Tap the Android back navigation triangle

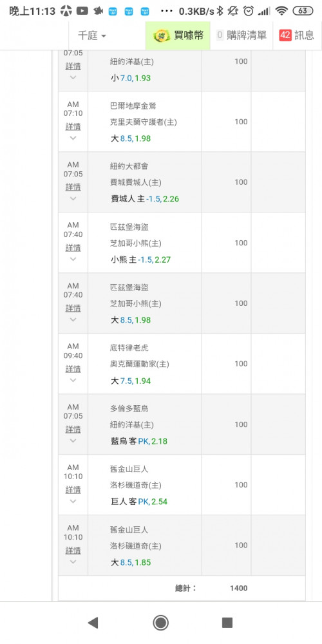93,623
